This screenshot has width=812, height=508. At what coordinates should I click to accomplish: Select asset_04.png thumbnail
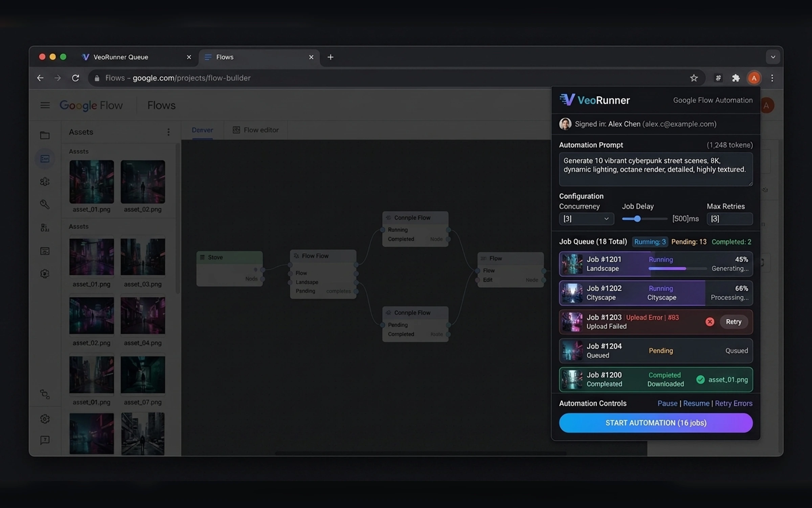click(143, 316)
